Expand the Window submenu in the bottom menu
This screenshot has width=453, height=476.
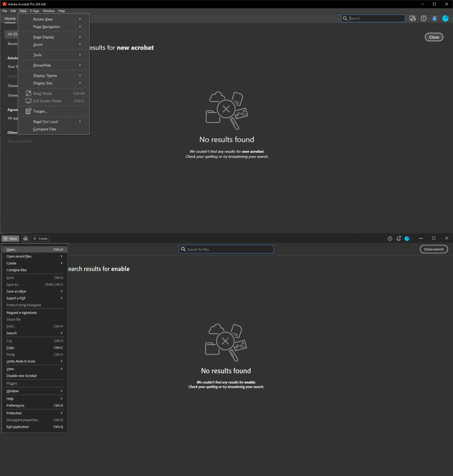pyautogui.click(x=35, y=391)
